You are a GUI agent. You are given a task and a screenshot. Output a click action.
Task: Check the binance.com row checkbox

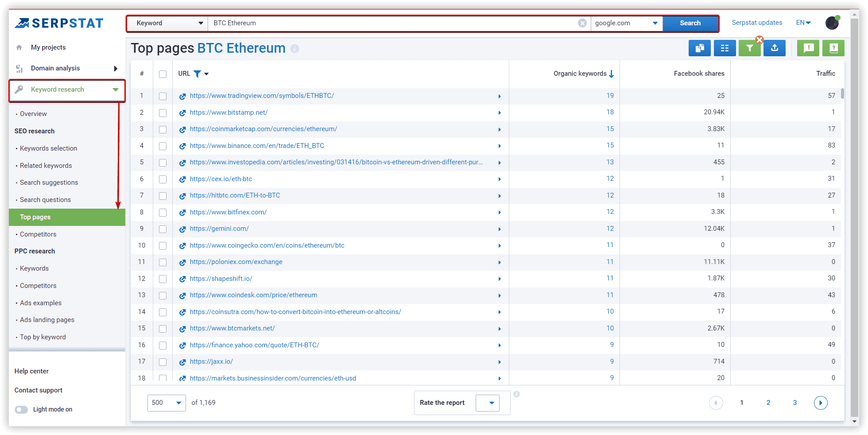coord(163,146)
